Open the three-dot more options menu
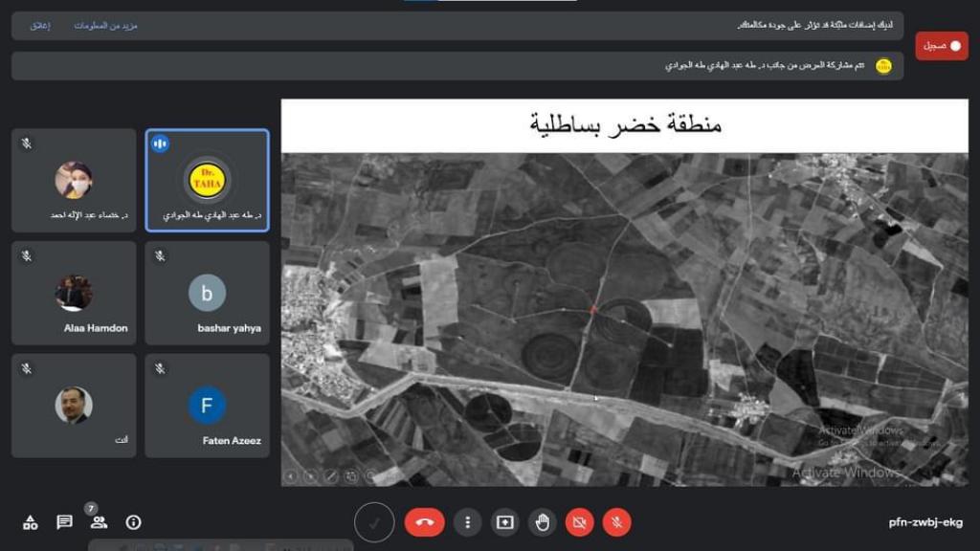The image size is (980, 551). click(x=467, y=522)
